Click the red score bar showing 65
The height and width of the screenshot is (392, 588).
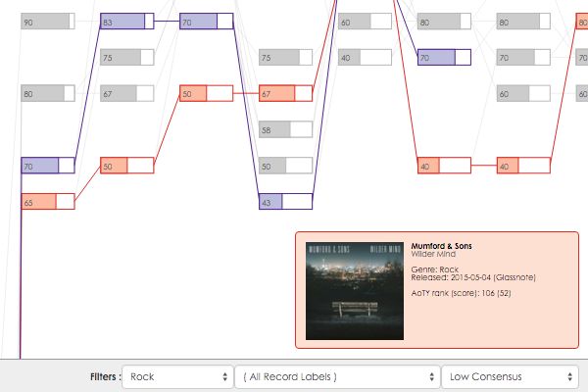[48, 202]
